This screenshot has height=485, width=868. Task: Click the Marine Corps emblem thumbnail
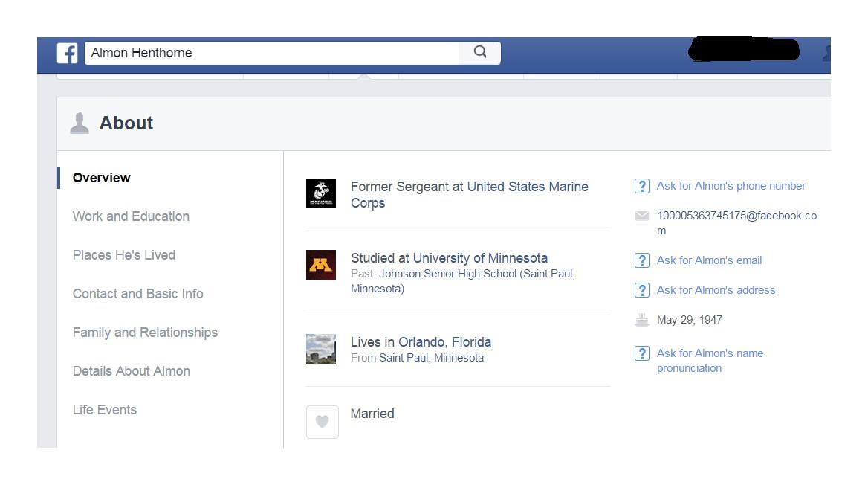pos(321,193)
